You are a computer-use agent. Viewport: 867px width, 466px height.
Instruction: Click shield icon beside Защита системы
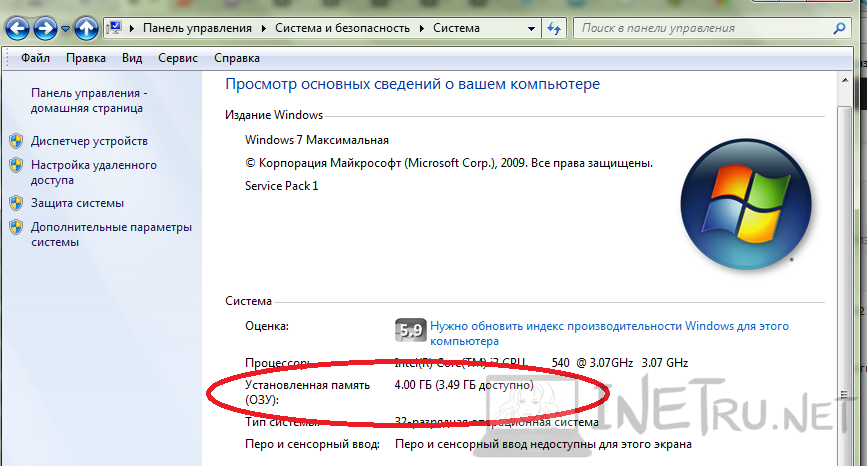tap(16, 203)
